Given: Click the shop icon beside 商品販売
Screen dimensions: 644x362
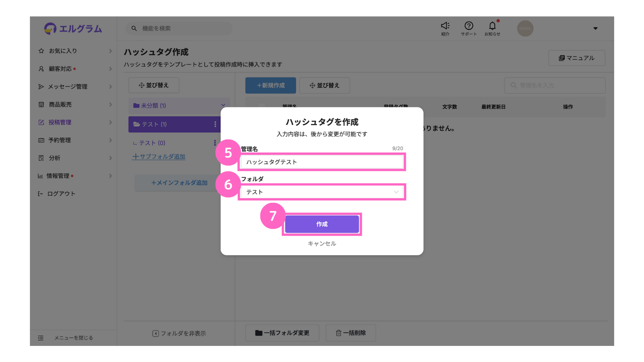Looking at the screenshot, I should [x=41, y=105].
